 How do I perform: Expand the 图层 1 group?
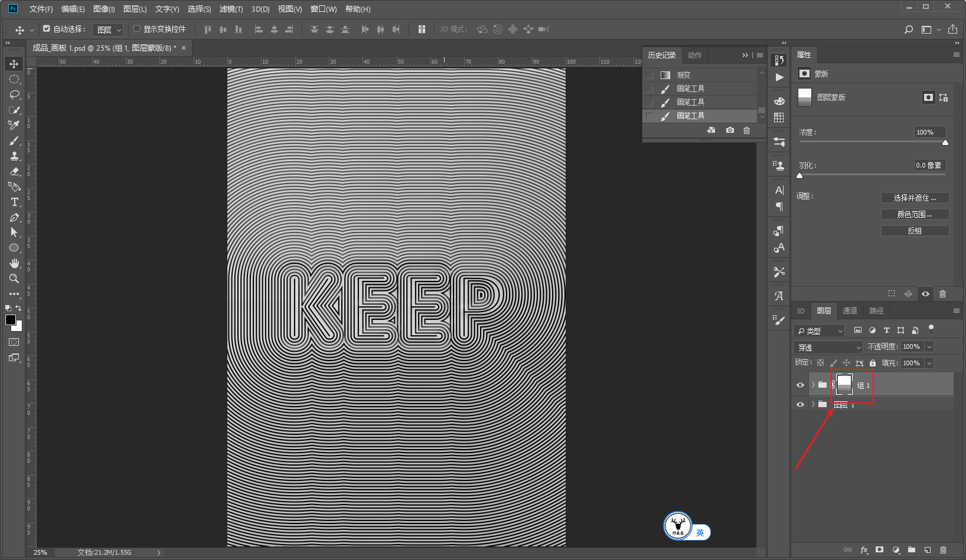[813, 404]
